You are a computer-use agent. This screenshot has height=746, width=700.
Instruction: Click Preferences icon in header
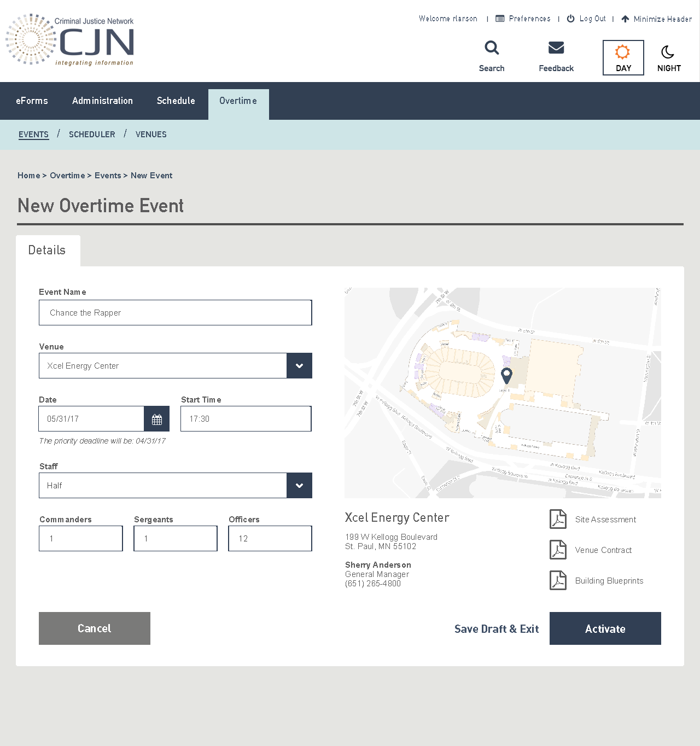coord(500,19)
